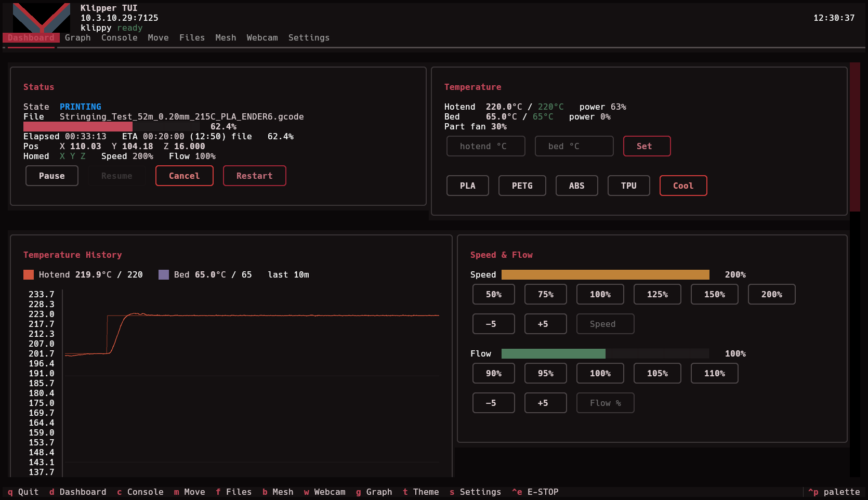The image size is (868, 500).
Task: Switch to the Graph tab
Action: click(78, 37)
